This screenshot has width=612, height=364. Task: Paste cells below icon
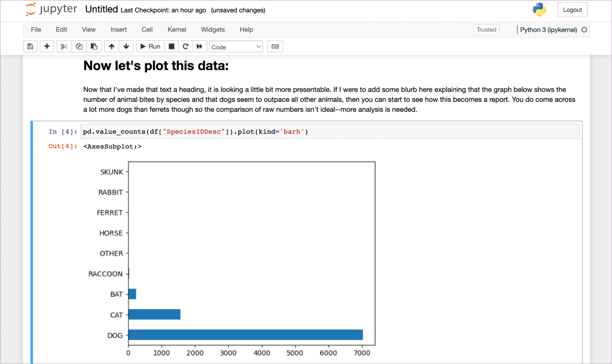[94, 47]
